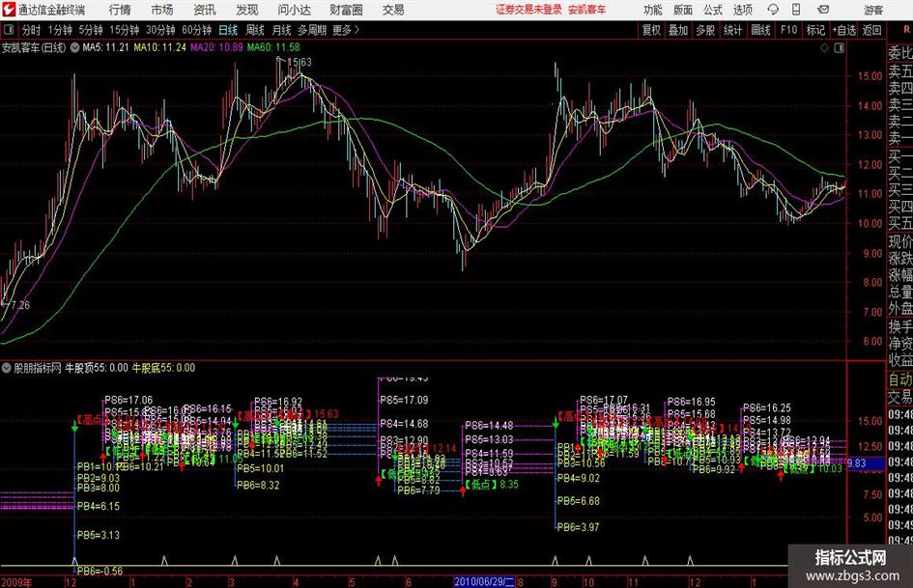Click the 通达信 red logo icon
Viewport: 913px width, 588px height.
[x=8, y=10]
